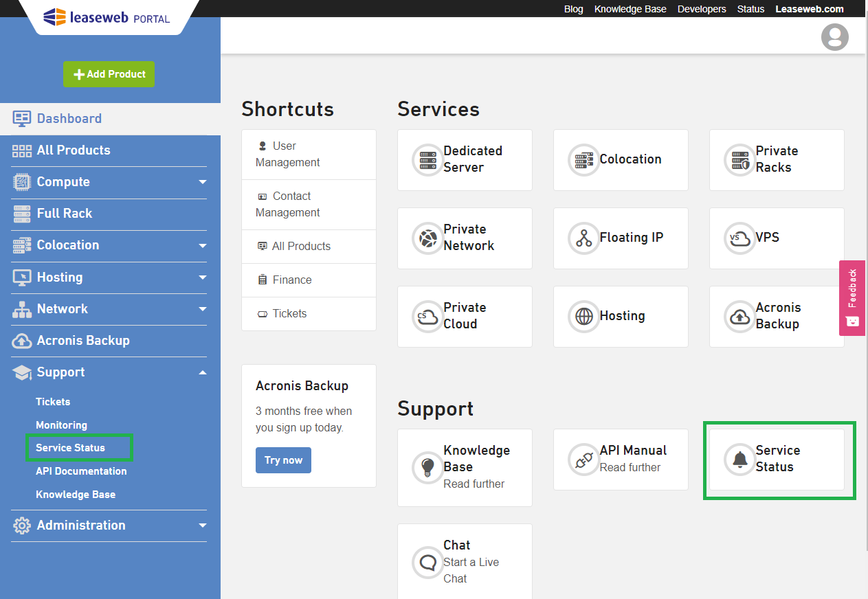Click the Private Racks shield icon
The width and height of the screenshot is (868, 599).
[740, 160]
